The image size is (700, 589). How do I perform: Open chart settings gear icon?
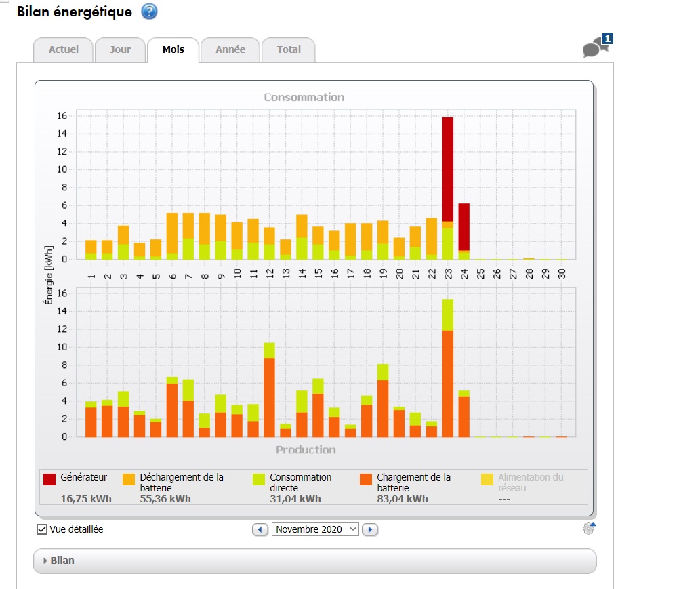[589, 529]
